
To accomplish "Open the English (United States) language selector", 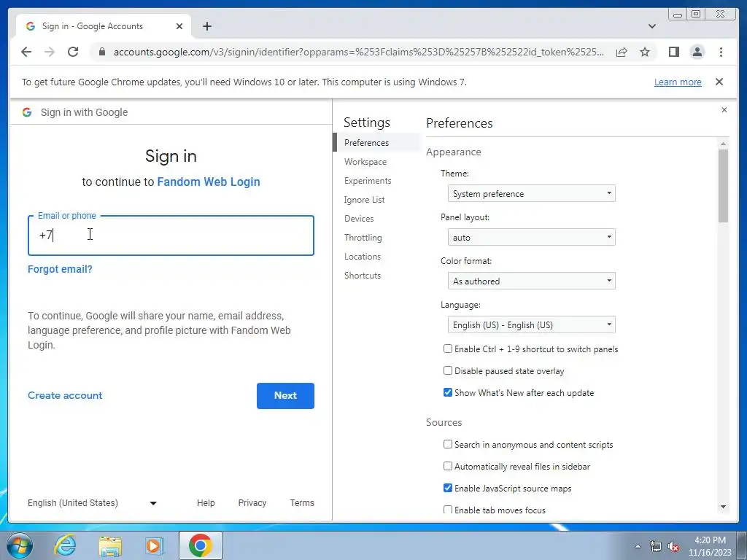I will click(92, 503).
